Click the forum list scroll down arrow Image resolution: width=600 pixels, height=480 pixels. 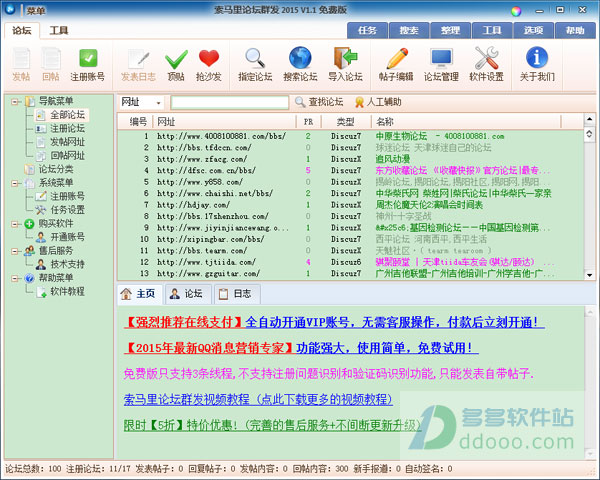[589, 275]
